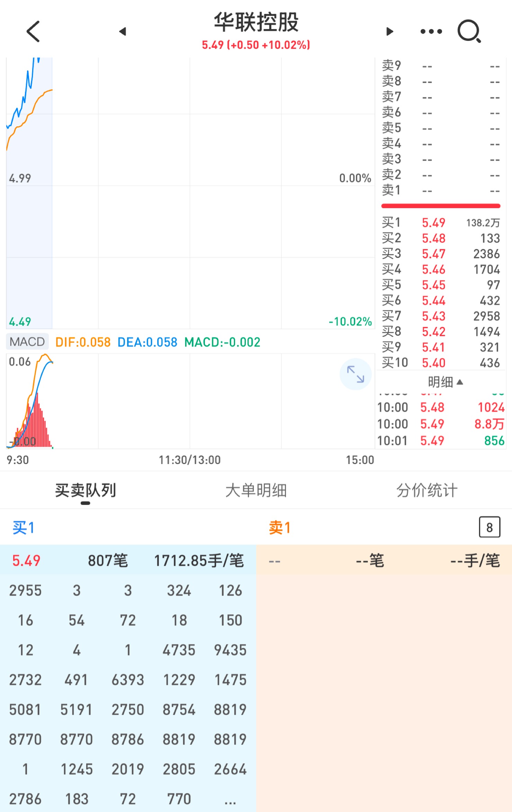Viewport: 512px width, 812px height.
Task: Select the 买1 row at 5.49
Action: (x=441, y=222)
